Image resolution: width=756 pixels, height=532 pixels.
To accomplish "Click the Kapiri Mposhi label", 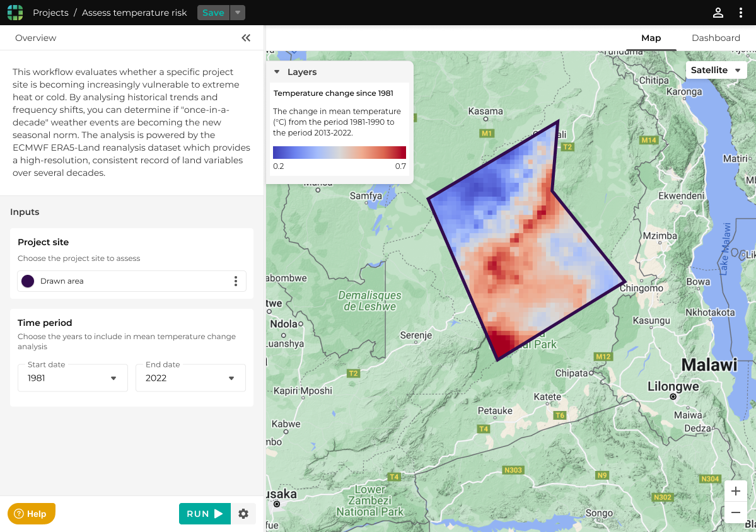I will [x=303, y=391].
